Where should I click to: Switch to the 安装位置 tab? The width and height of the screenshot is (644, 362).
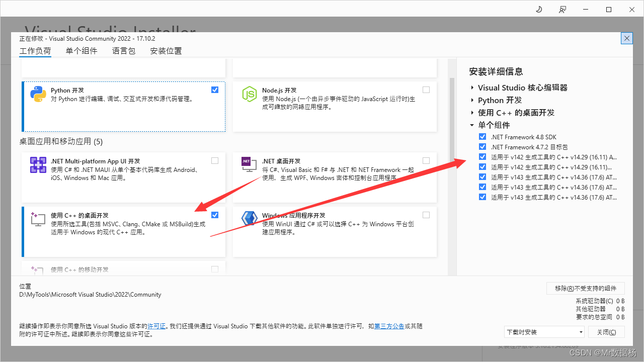point(166,51)
